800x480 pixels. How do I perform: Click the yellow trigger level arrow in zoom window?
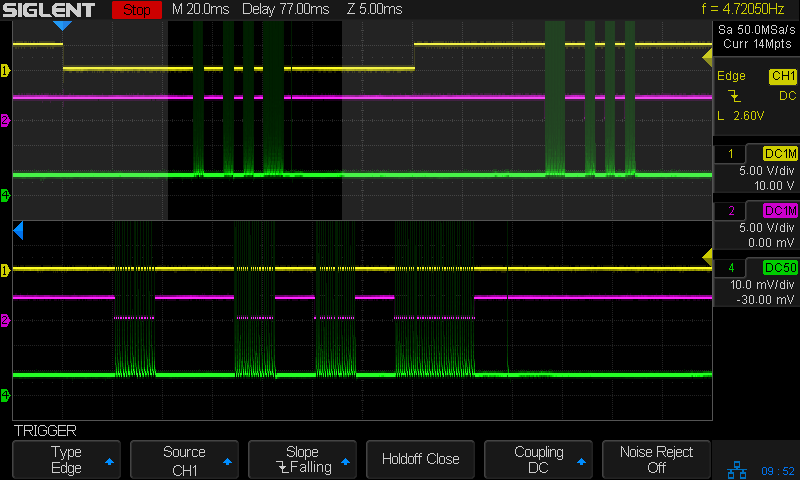click(707, 257)
